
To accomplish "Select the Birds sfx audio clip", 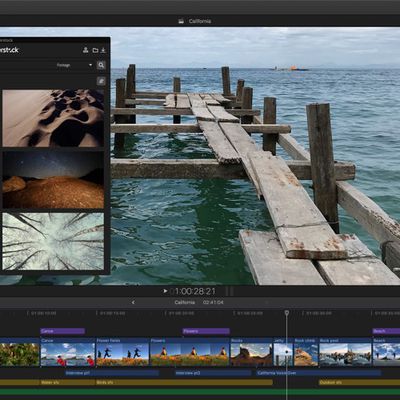I will click(184, 382).
